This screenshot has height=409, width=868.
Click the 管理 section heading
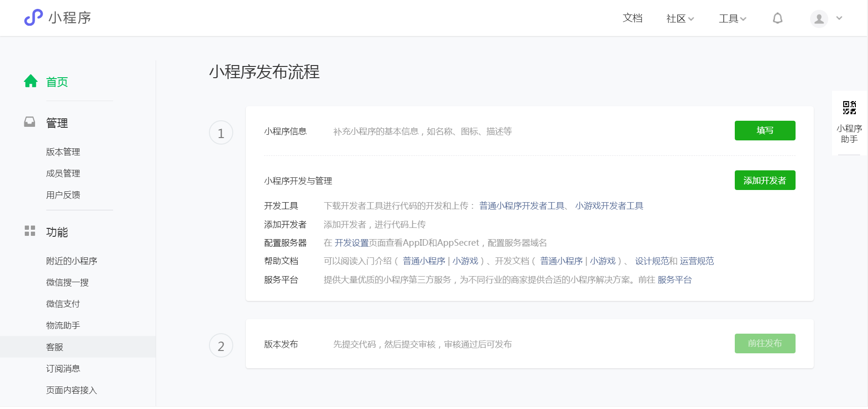57,123
